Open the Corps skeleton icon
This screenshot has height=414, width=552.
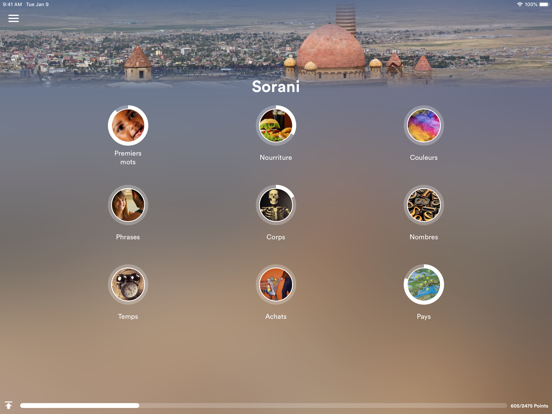point(276,205)
